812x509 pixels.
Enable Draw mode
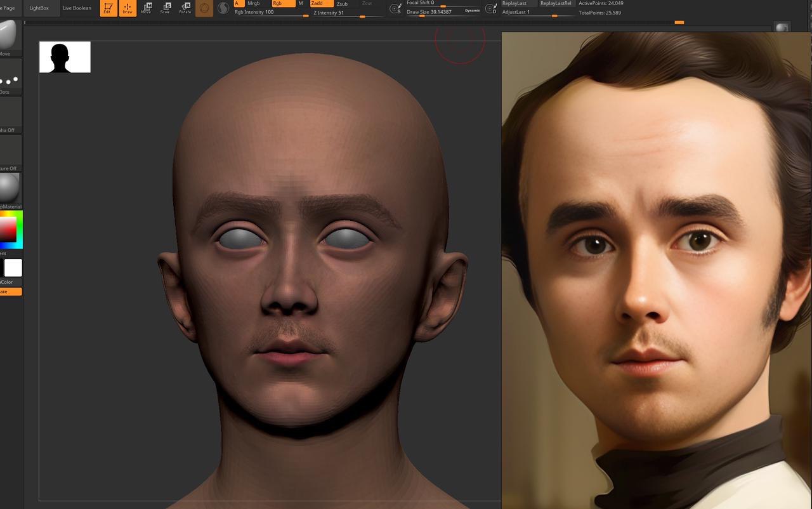click(127, 8)
